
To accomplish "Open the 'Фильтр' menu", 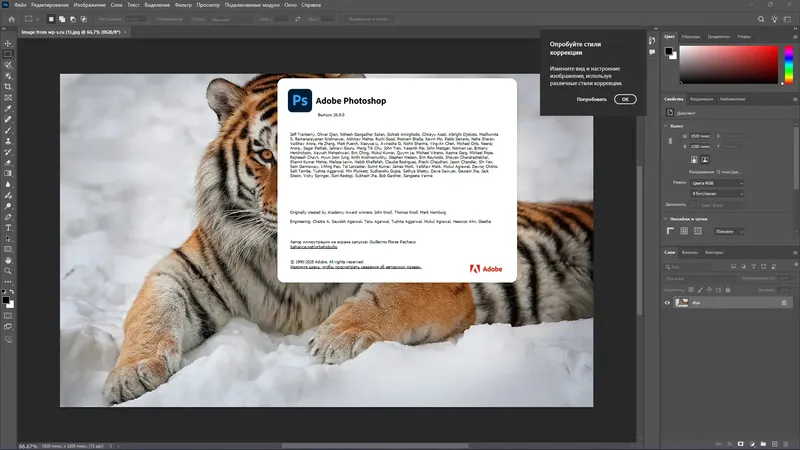I will 186,5.
